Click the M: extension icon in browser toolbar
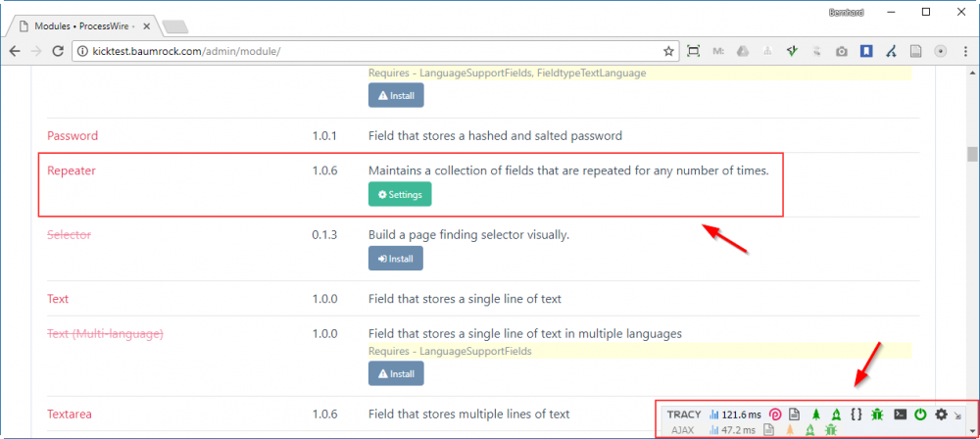 pyautogui.click(x=718, y=51)
